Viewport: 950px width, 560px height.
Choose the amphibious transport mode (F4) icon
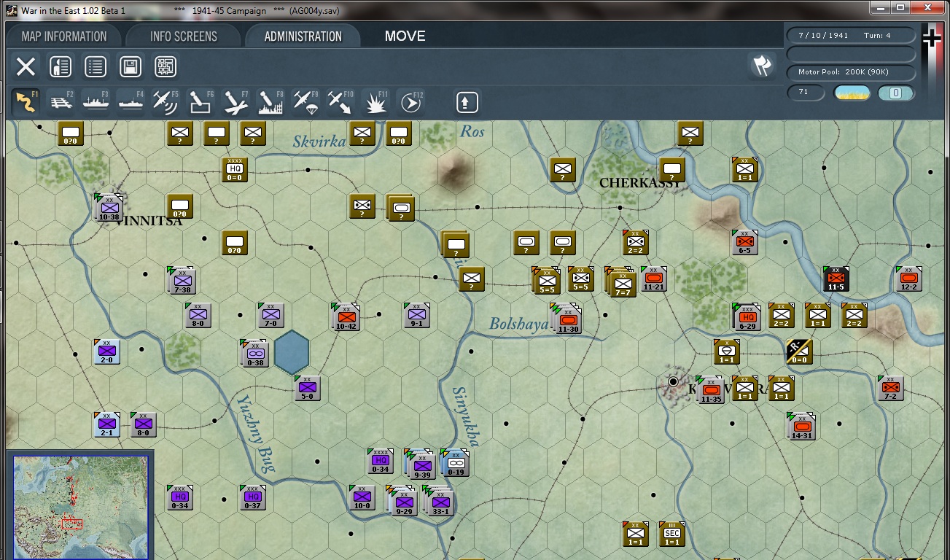(x=131, y=102)
